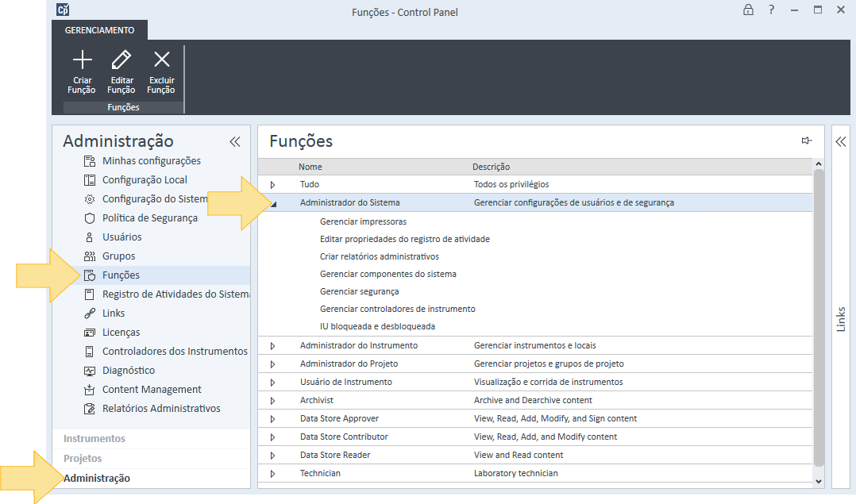Click the lock icon in title bar
856x504 pixels.
pyautogui.click(x=748, y=10)
